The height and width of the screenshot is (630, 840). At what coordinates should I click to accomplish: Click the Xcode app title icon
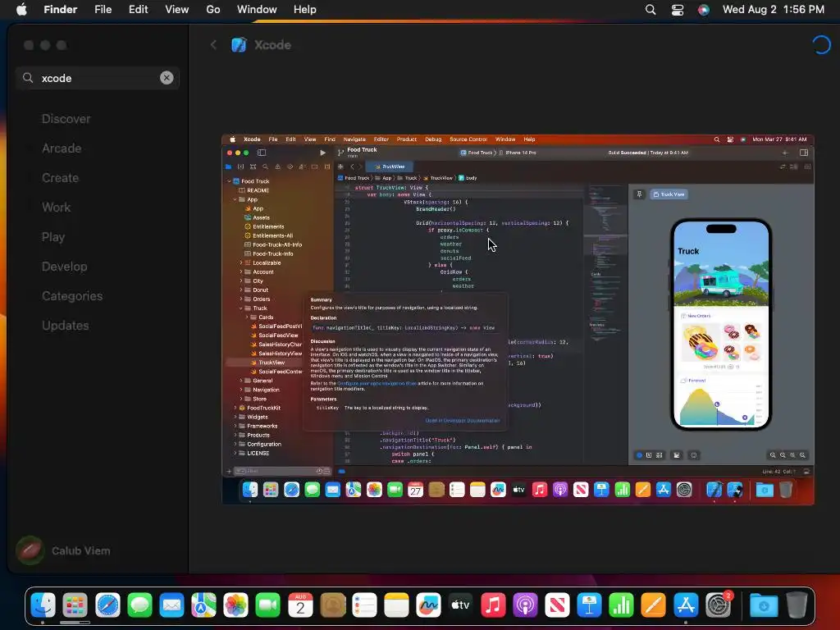[x=239, y=45]
